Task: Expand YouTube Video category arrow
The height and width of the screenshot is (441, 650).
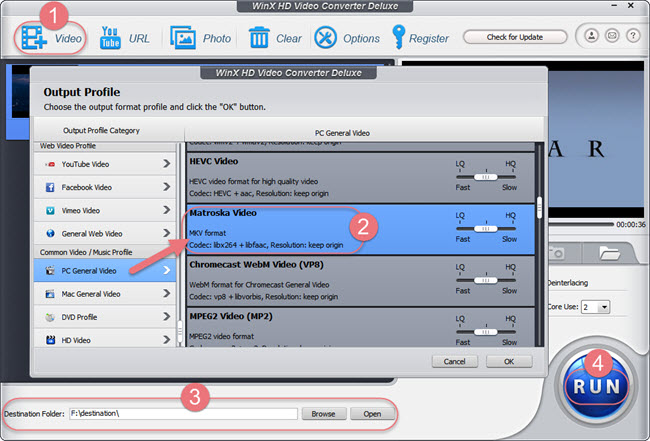Action: [x=167, y=164]
